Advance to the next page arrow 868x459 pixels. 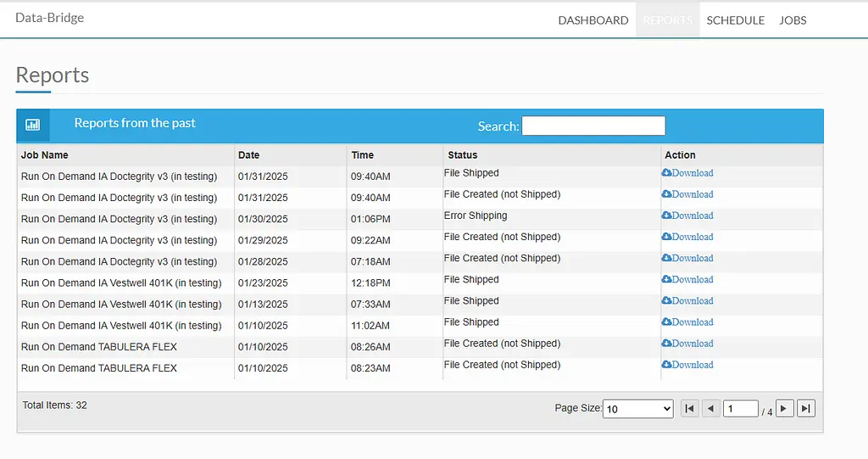pos(784,409)
